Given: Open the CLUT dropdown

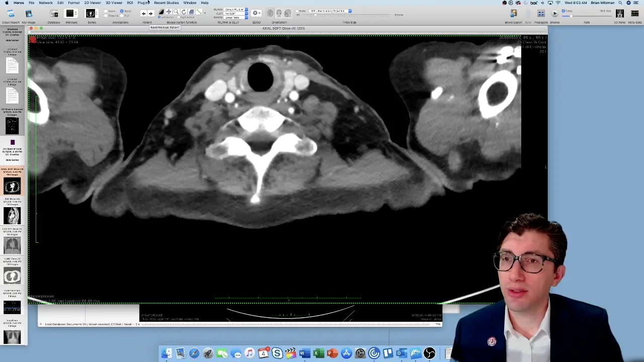Looking at the screenshot, I should click(236, 13).
